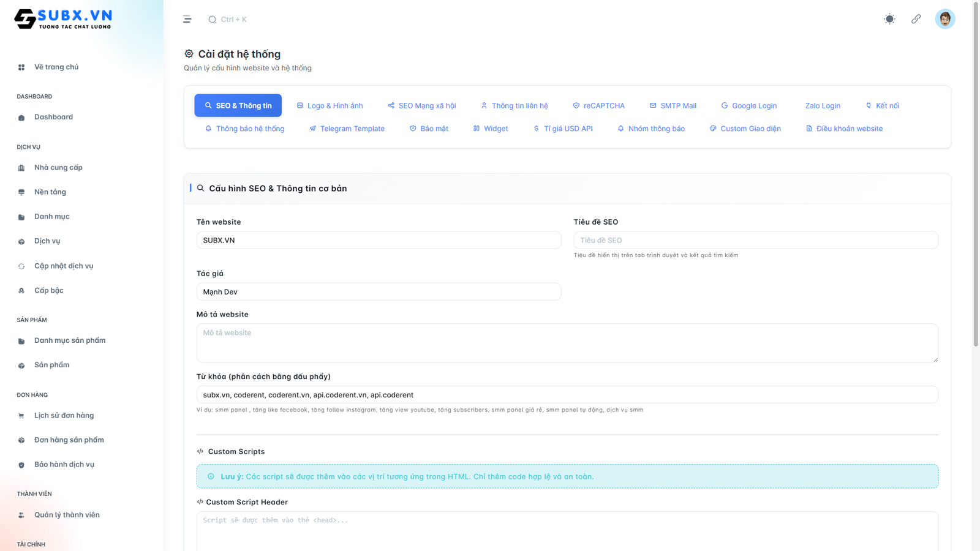This screenshot has width=980, height=551.
Task: Open the Google Login tab
Action: [x=748, y=105]
